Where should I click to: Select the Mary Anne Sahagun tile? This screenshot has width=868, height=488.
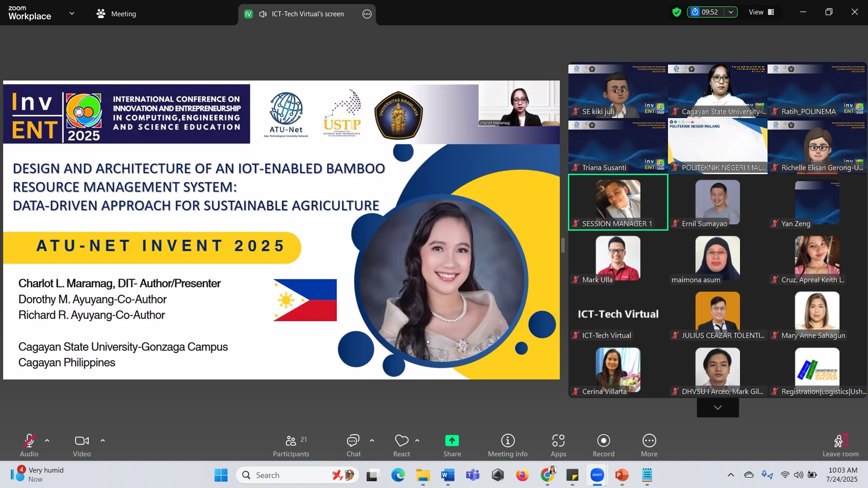[x=817, y=314]
